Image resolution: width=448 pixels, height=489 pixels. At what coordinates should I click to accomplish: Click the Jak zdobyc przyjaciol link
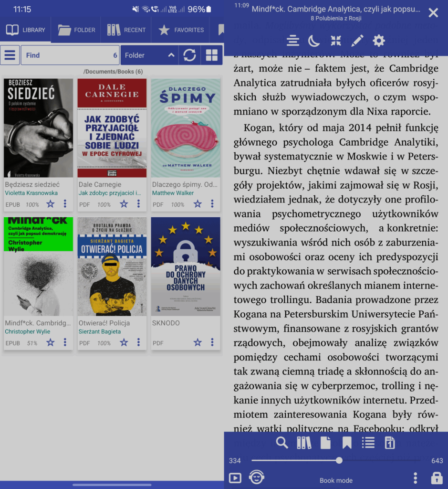pyautogui.click(x=110, y=193)
